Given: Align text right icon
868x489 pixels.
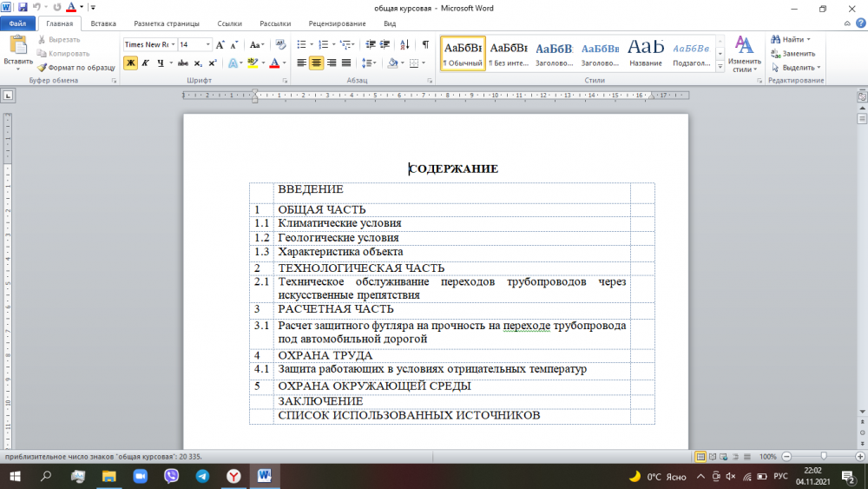Looking at the screenshot, I should [x=331, y=63].
